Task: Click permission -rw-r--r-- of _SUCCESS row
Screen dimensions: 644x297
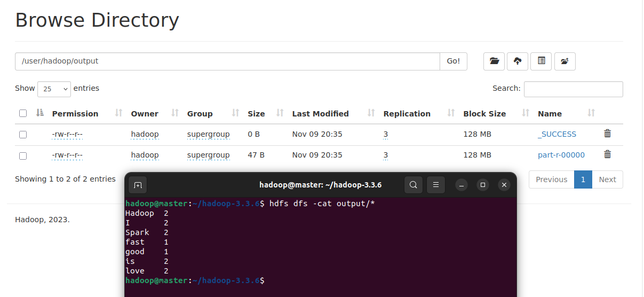Action: point(67,134)
